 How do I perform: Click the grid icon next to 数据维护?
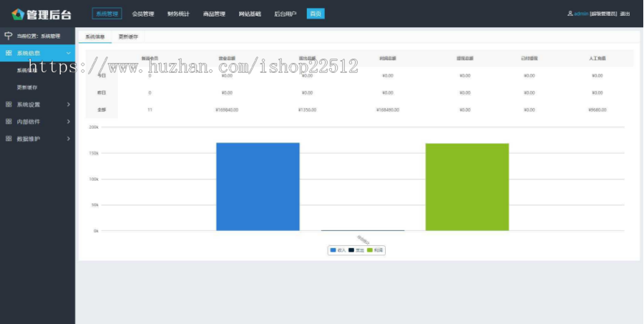(9, 139)
